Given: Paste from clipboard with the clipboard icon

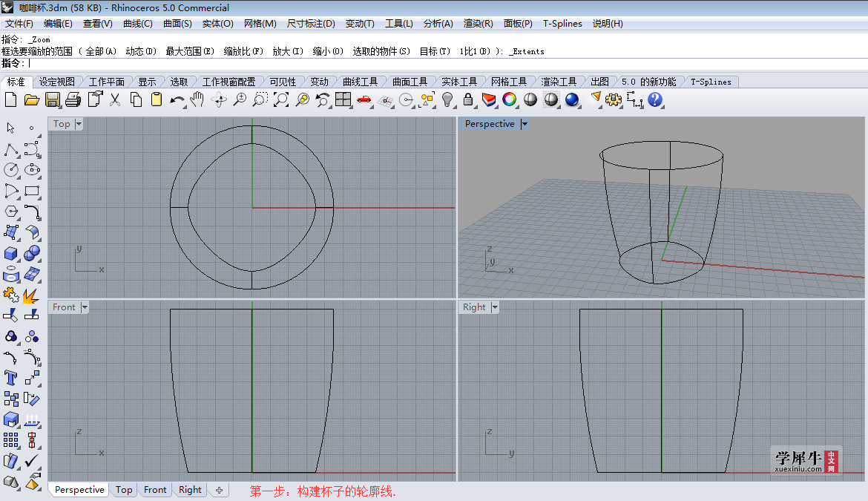Looking at the screenshot, I should (x=157, y=99).
